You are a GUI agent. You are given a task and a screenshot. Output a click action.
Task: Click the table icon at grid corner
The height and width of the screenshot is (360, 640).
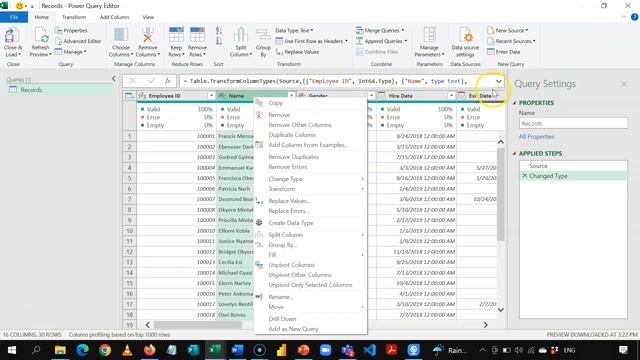pos(129,96)
